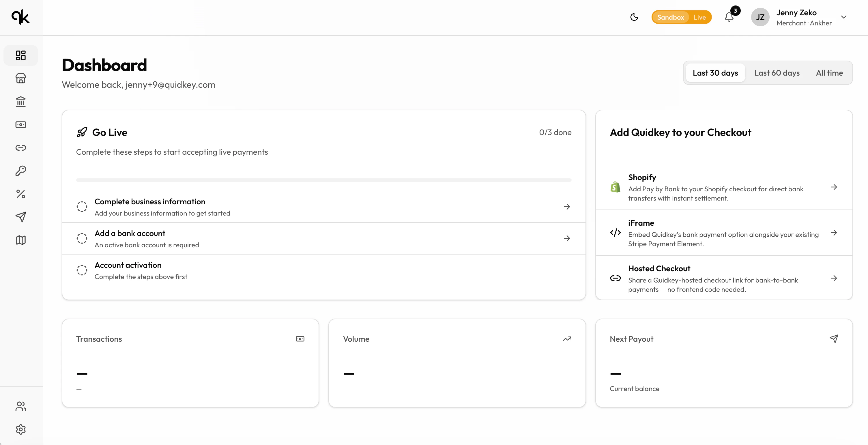The image size is (868, 445).
Task: Click the Hosted Checkout link icon
Action: (x=615, y=278)
